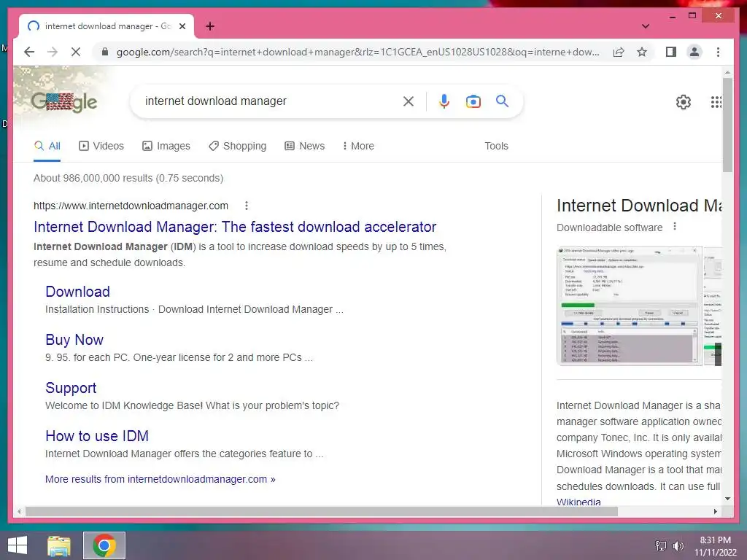
Task: Open File Explorer from taskbar
Action: coord(59,545)
